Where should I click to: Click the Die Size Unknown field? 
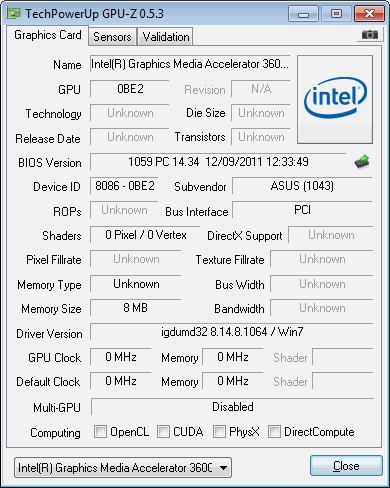(261, 113)
